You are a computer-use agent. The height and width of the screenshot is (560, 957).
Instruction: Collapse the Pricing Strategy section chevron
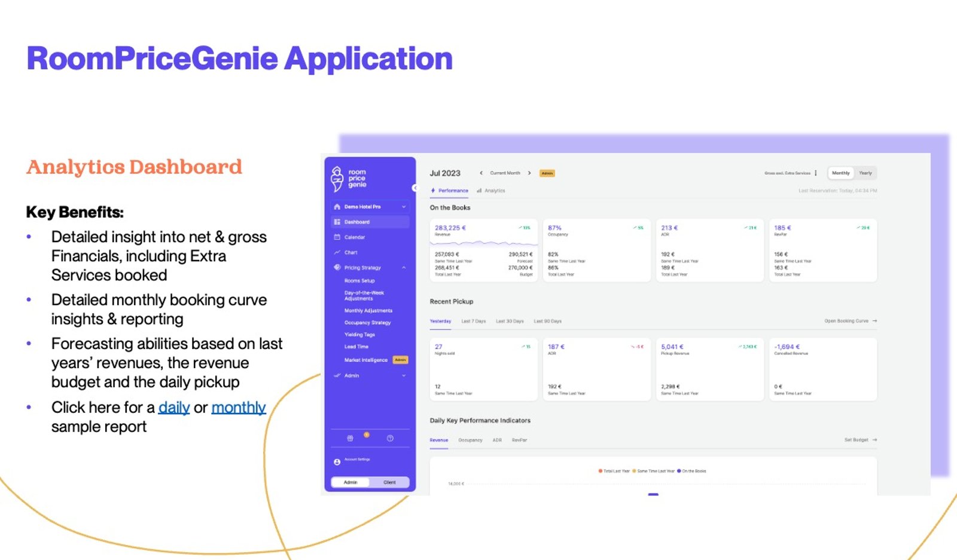click(404, 267)
